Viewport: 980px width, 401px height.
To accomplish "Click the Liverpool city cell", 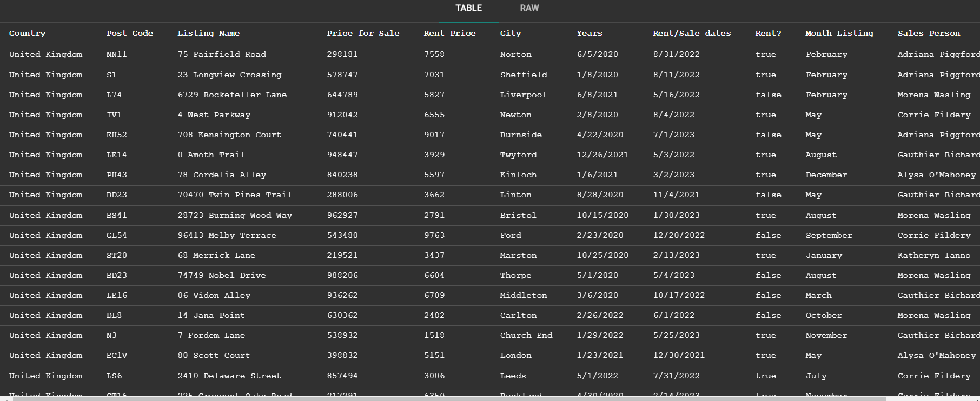I will pyautogui.click(x=523, y=95).
